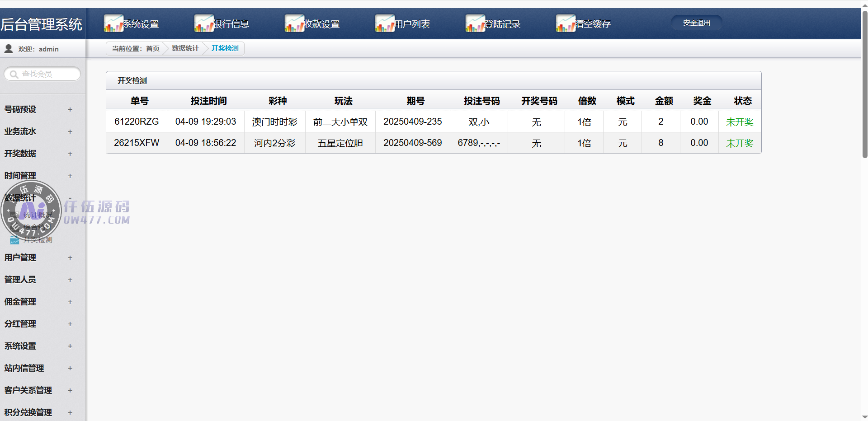Screen dimensions: 868x421
Task: Click the 收款设置 chart icon
Action: (294, 23)
